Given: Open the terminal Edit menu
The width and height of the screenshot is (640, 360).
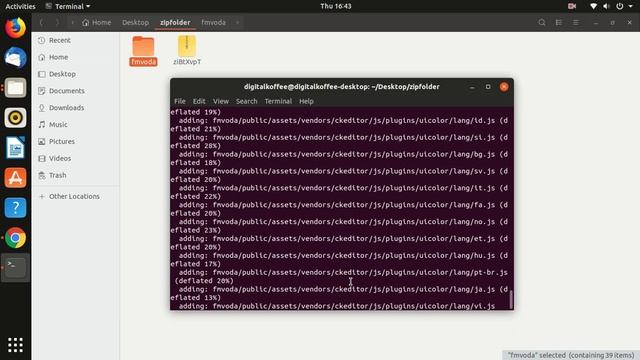Looking at the screenshot, I should 199,101.
